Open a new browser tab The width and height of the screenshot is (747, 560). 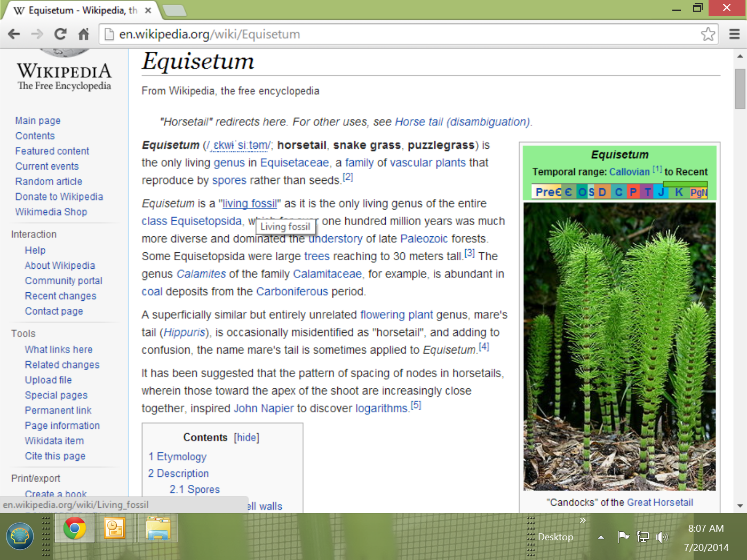click(174, 10)
